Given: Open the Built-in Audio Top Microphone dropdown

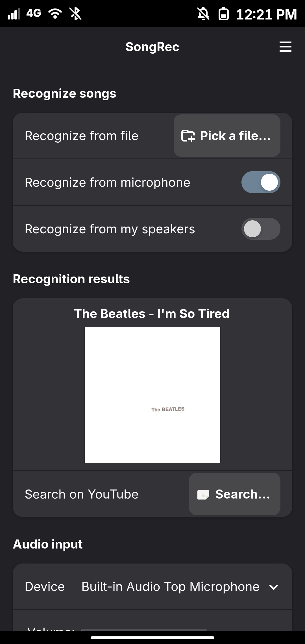Looking at the screenshot, I should [x=170, y=587].
